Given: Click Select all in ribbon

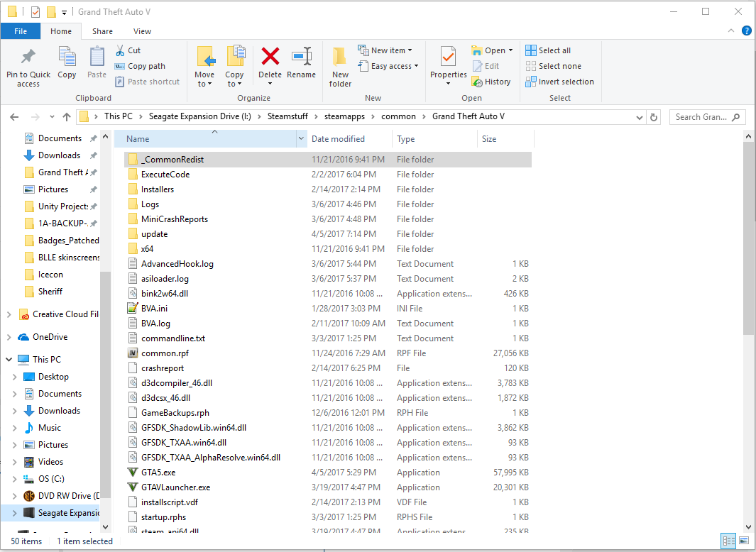Looking at the screenshot, I should [548, 50].
